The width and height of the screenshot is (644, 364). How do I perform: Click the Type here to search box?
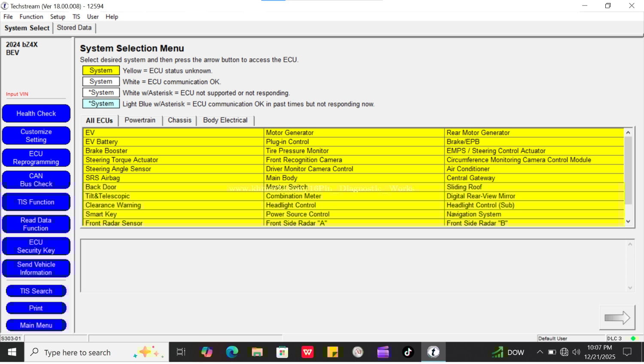(77, 352)
